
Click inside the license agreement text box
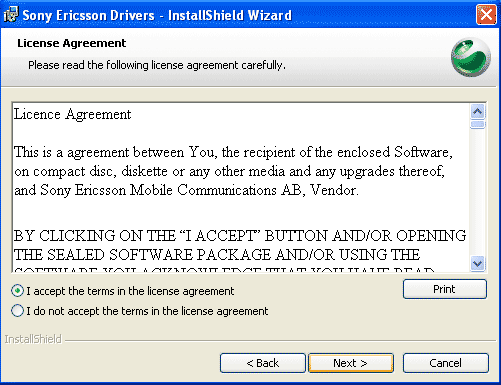pyautogui.click(x=241, y=187)
